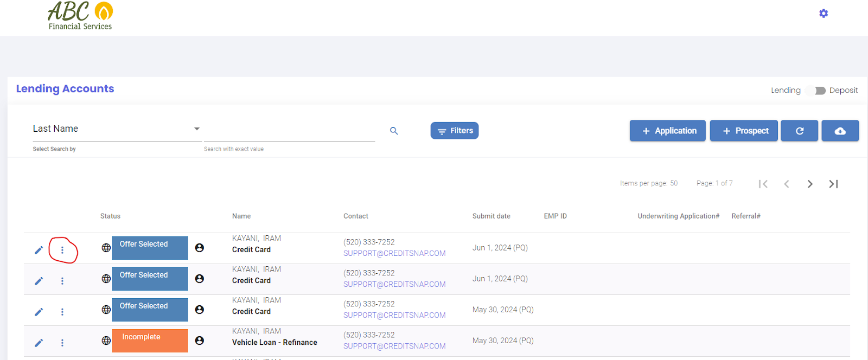Viewport: 868px width, 360px height.
Task: Go to the next page
Action: (x=810, y=184)
